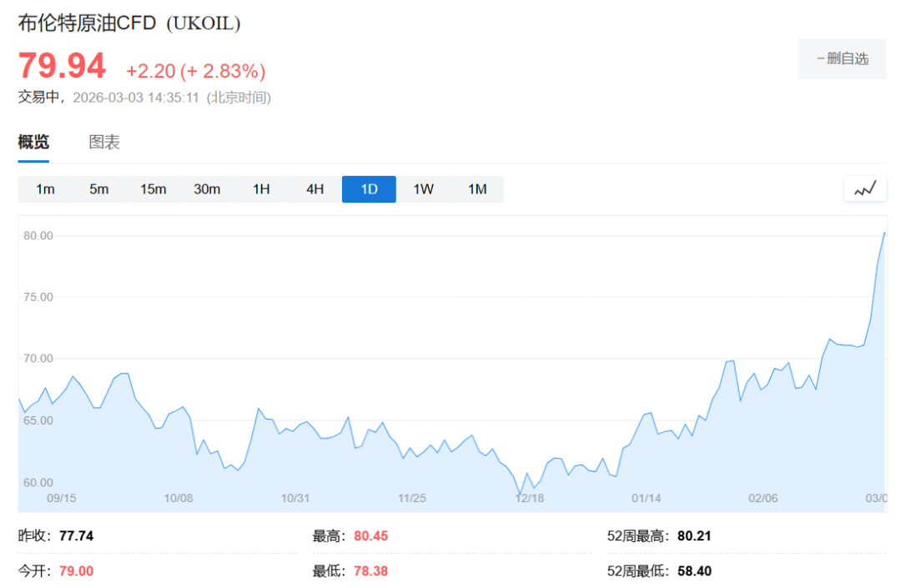Select the 1D daily timeframe
This screenshot has width=901, height=588.
[369, 189]
